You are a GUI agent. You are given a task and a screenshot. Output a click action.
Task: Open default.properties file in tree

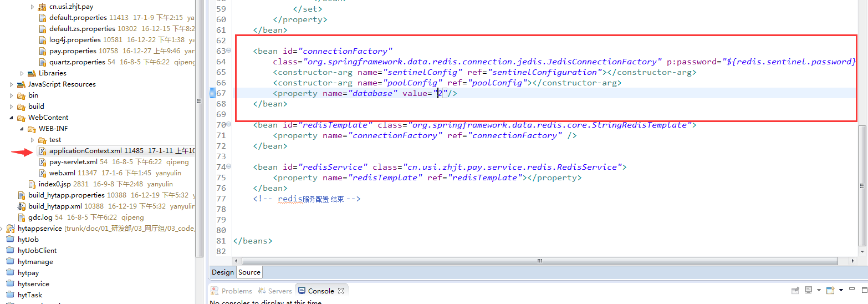[x=78, y=18]
